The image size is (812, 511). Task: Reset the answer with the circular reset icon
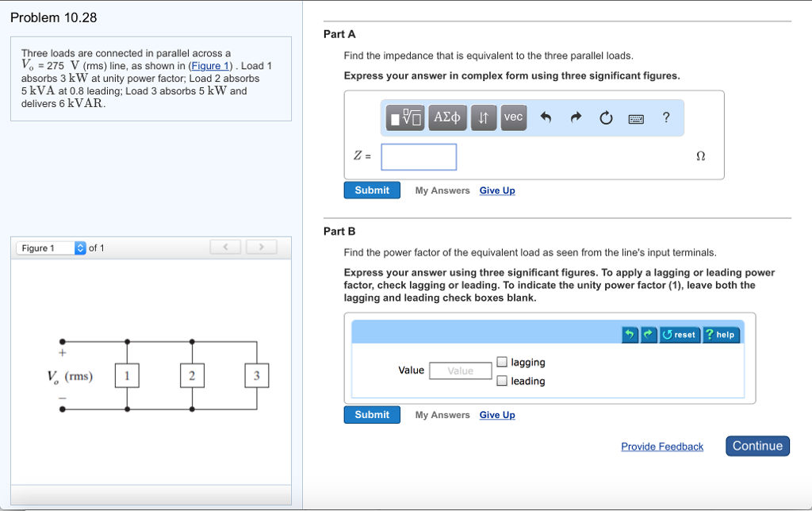coord(605,117)
